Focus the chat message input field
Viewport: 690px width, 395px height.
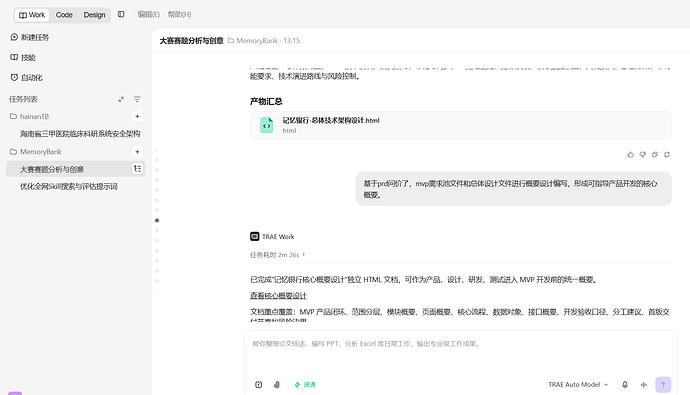pos(461,344)
